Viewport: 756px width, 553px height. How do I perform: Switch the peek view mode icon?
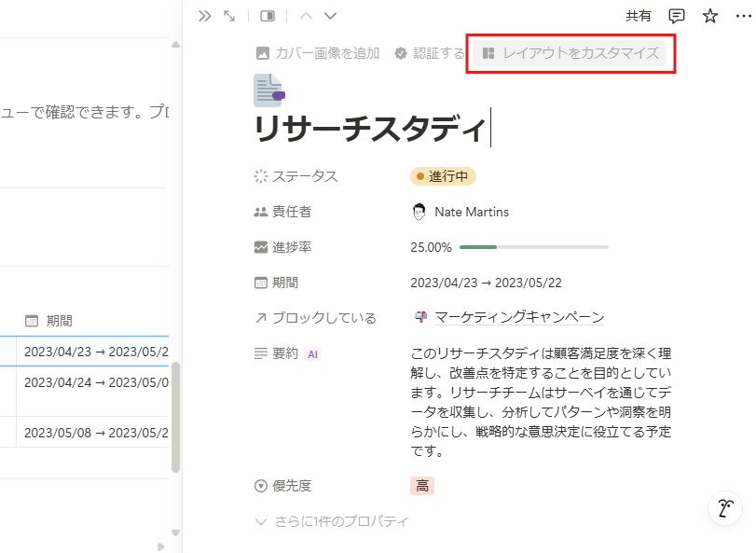[268, 16]
